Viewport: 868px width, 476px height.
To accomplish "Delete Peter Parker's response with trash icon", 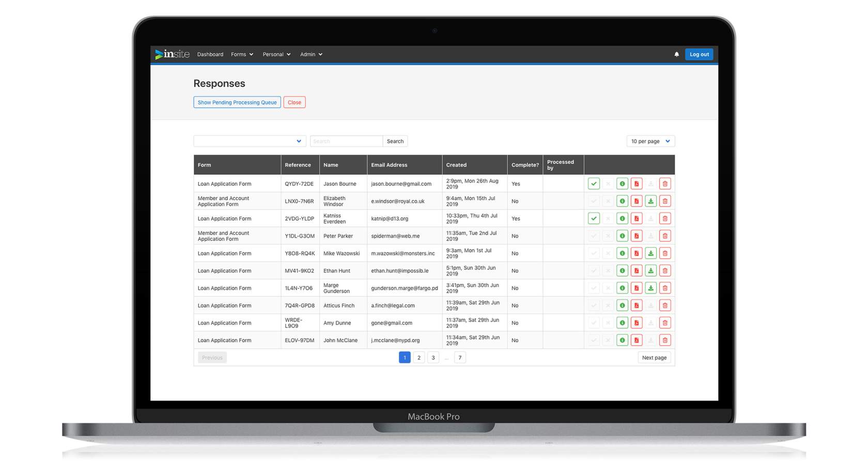I will 665,236.
